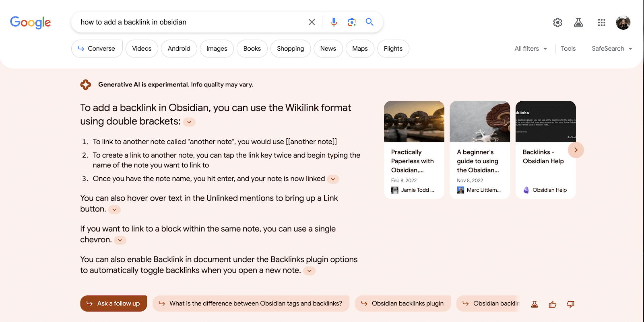The width and height of the screenshot is (644, 322).
Task: Select the 'Obsidian backlinks plugin' suggestion
Action: pos(402,304)
